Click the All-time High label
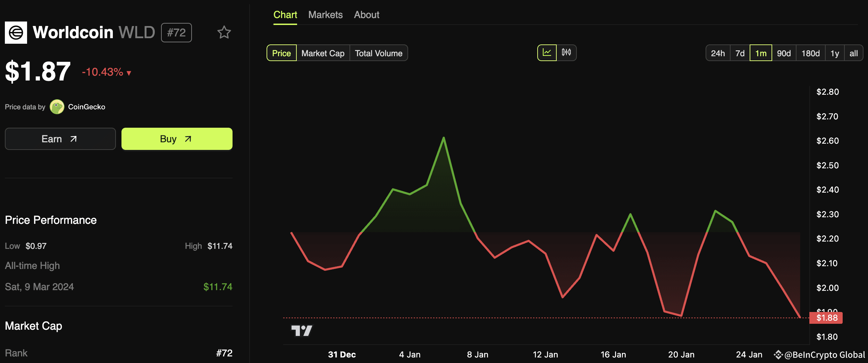 [x=32, y=266]
